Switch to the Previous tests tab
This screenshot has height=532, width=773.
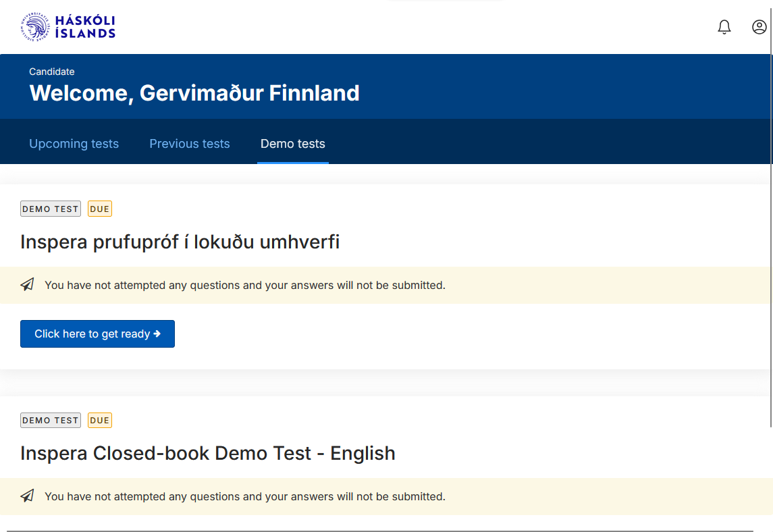(189, 144)
